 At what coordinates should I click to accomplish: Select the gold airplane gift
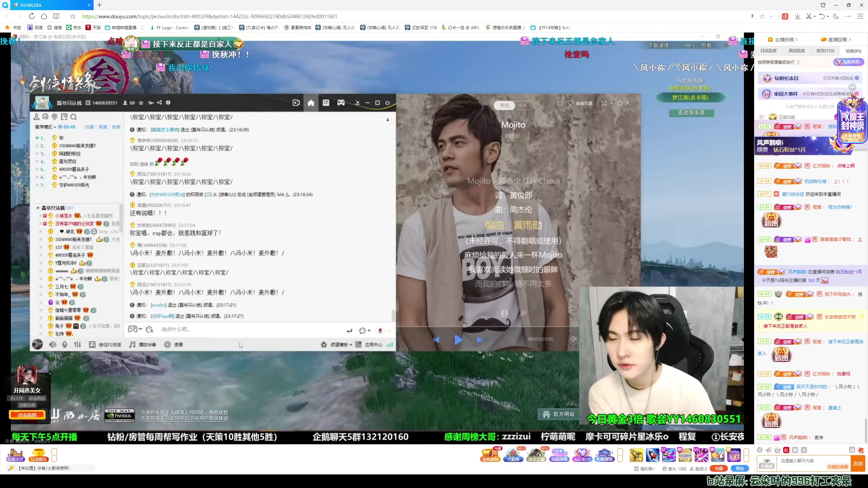pyautogui.click(x=636, y=455)
